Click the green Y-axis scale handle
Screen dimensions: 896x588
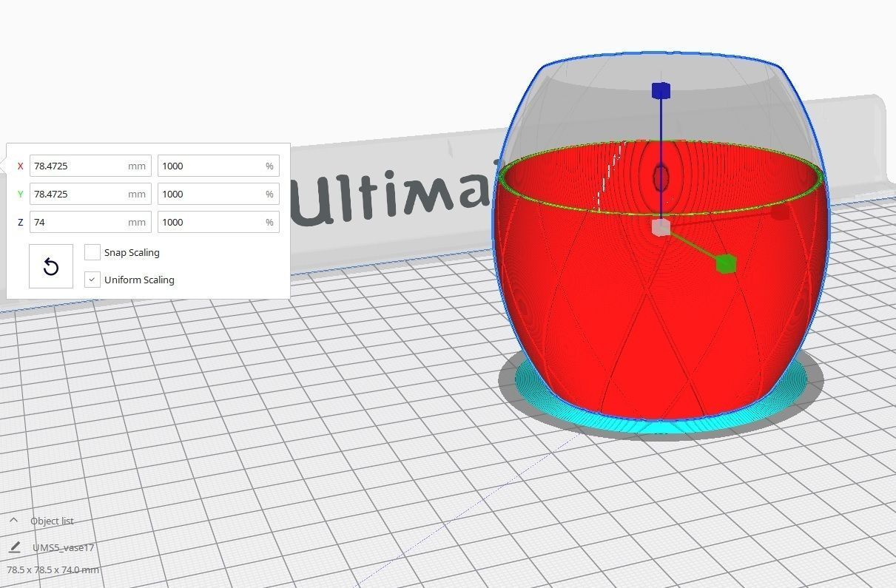click(x=727, y=263)
